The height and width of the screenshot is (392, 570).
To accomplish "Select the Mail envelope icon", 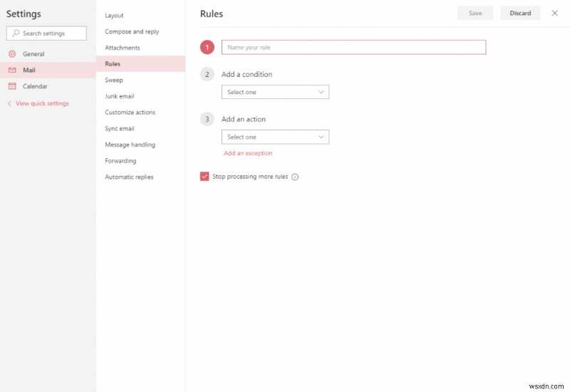I will 12,70.
